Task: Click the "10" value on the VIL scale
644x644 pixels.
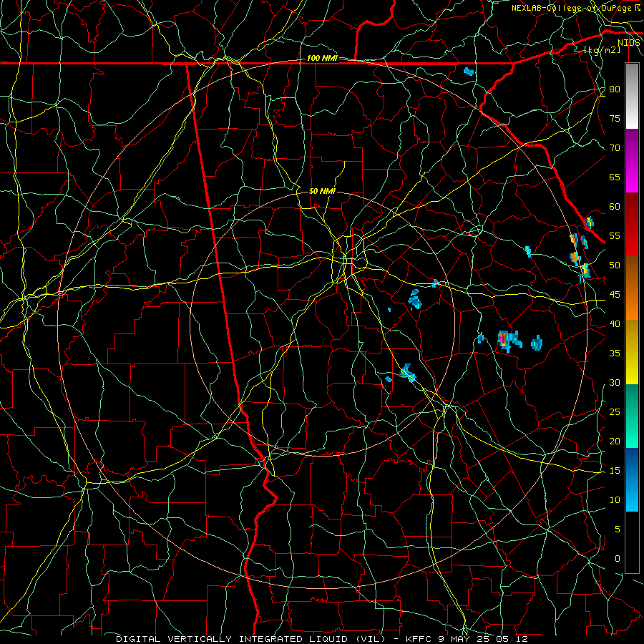Action: pyautogui.click(x=615, y=500)
